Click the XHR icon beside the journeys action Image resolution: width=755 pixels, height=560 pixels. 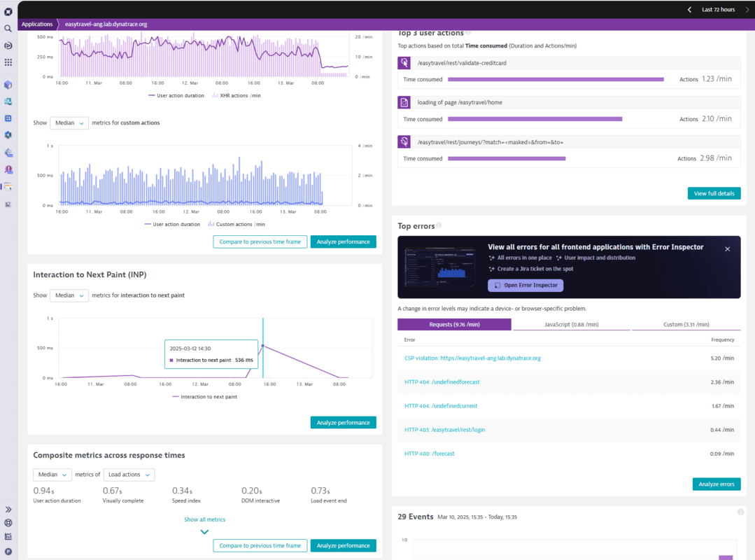tap(403, 141)
